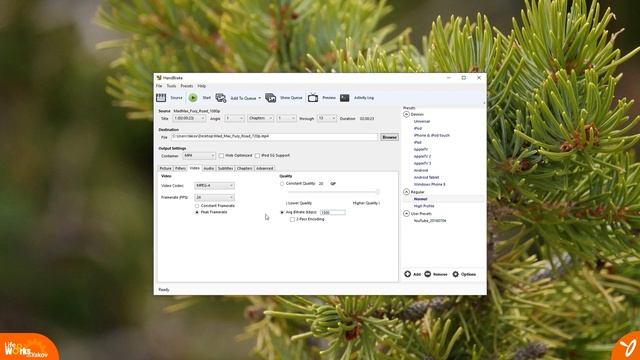Switch to the Filters tab
The image size is (640, 360).
[x=180, y=168]
